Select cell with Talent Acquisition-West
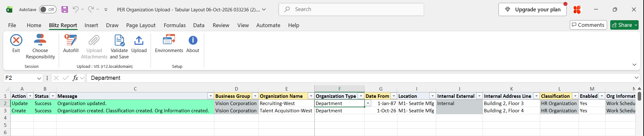Image resolution: width=644 pixels, height=136 pixels. (x=287, y=111)
